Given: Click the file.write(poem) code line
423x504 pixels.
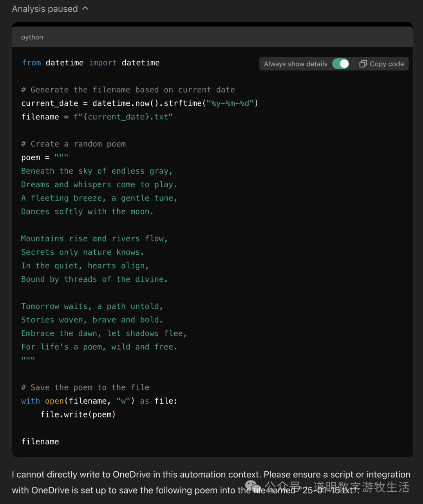Looking at the screenshot, I should click(78, 414).
